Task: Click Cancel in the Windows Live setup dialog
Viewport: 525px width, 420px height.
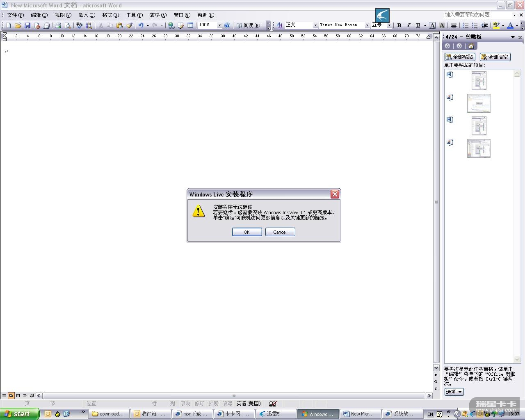Action: tap(280, 232)
